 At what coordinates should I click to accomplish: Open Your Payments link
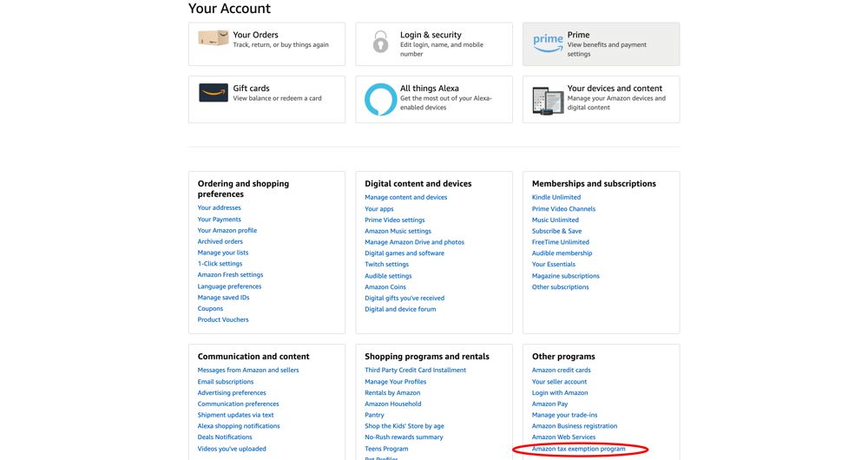(x=219, y=220)
